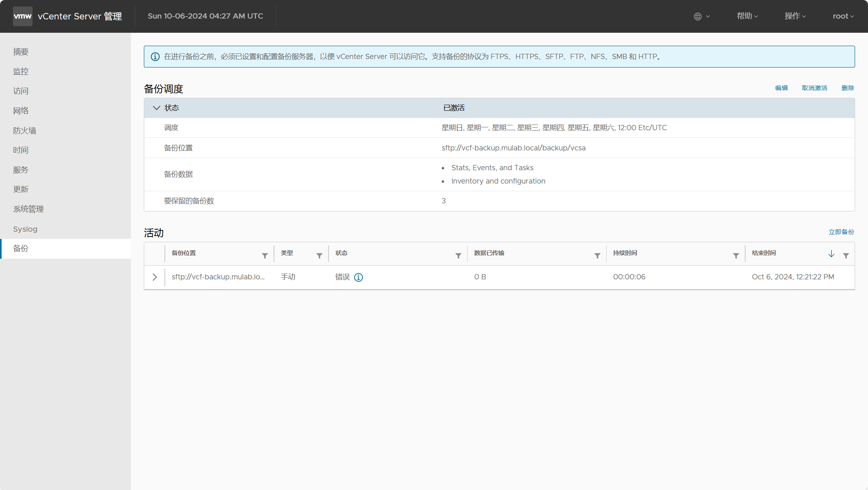Collapse the 状态 section chevron
868x490 pixels.
[156, 108]
